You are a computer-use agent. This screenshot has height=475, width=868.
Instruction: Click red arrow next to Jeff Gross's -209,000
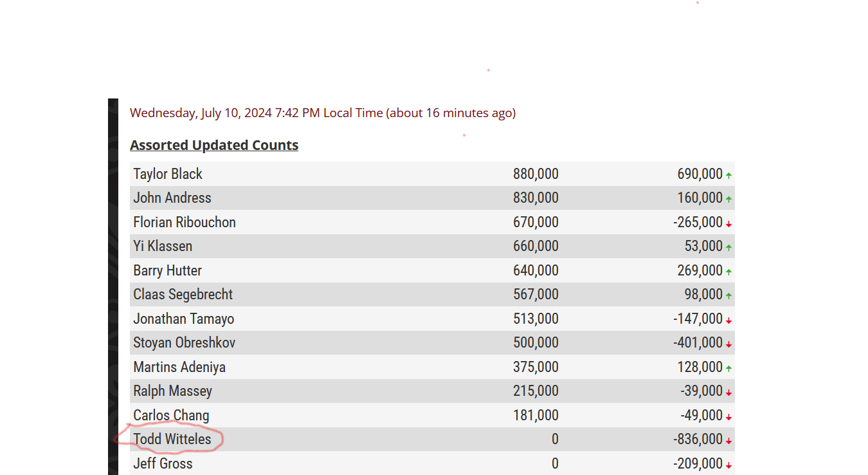(728, 465)
